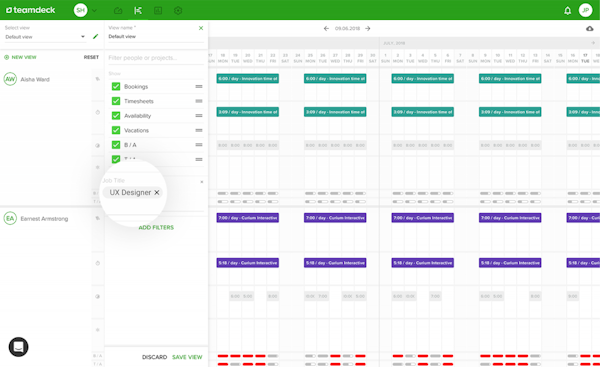Open the notifications bell icon
Screen dimensions: 600x367
tap(567, 11)
